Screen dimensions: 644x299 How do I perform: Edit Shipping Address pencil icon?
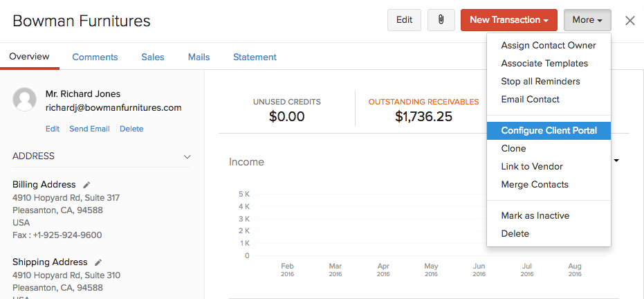coord(98,262)
